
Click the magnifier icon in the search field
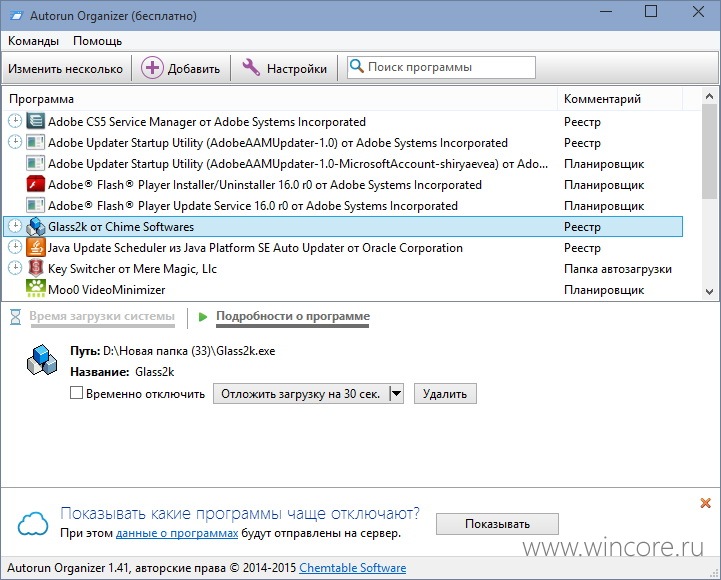[357, 67]
